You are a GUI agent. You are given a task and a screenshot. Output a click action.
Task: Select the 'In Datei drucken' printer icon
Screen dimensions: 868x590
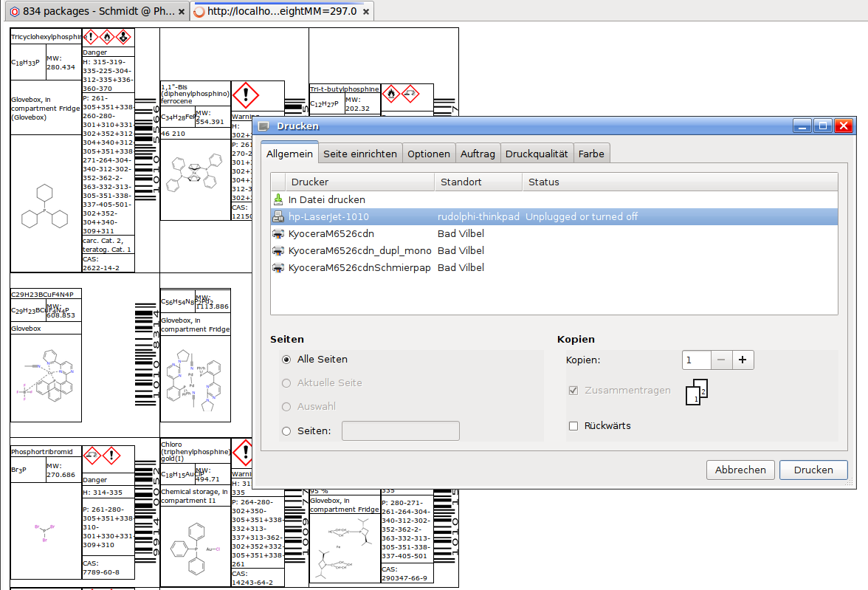278,199
